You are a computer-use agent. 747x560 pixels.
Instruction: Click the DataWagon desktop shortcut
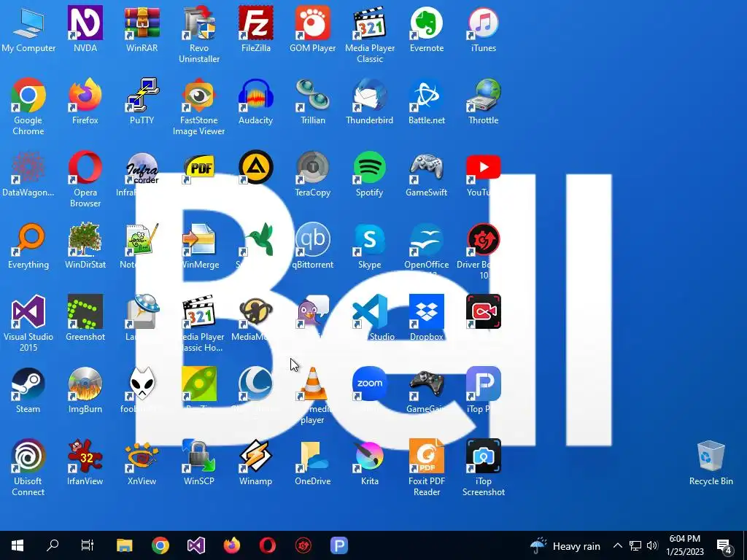[x=28, y=168]
